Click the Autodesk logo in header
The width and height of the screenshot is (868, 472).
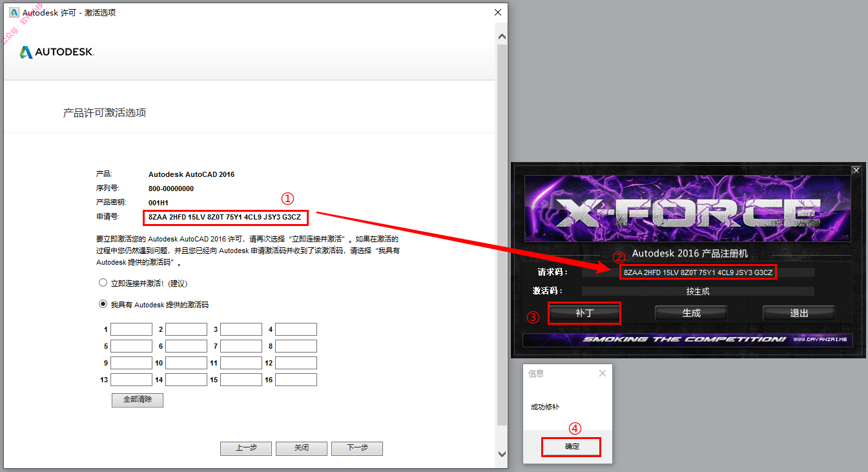(x=57, y=52)
